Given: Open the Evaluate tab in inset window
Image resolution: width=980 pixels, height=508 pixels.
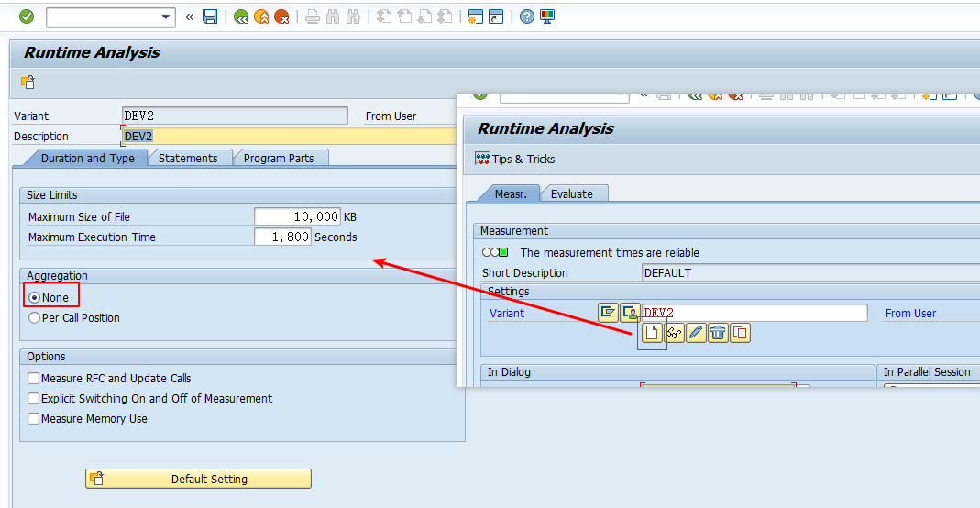Looking at the screenshot, I should point(572,193).
